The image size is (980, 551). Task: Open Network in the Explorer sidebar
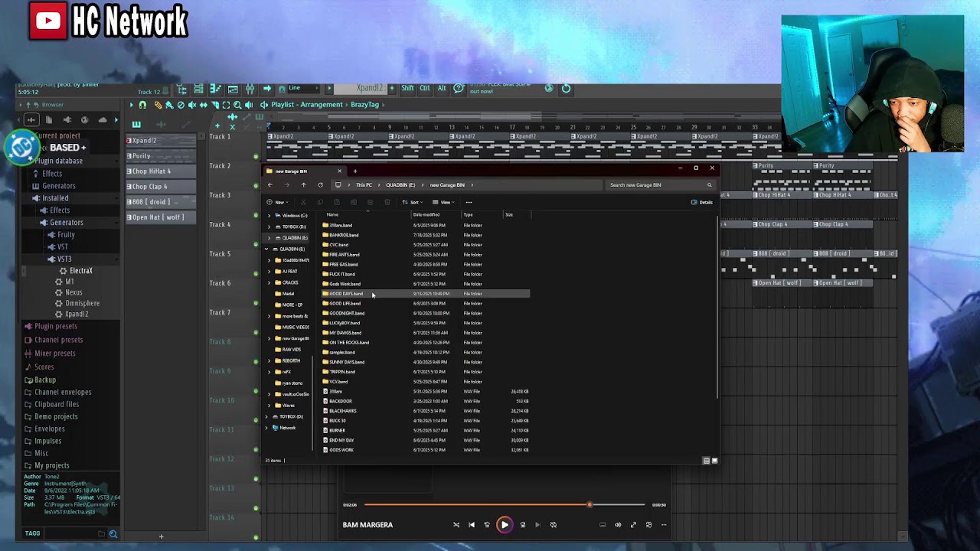(x=287, y=428)
